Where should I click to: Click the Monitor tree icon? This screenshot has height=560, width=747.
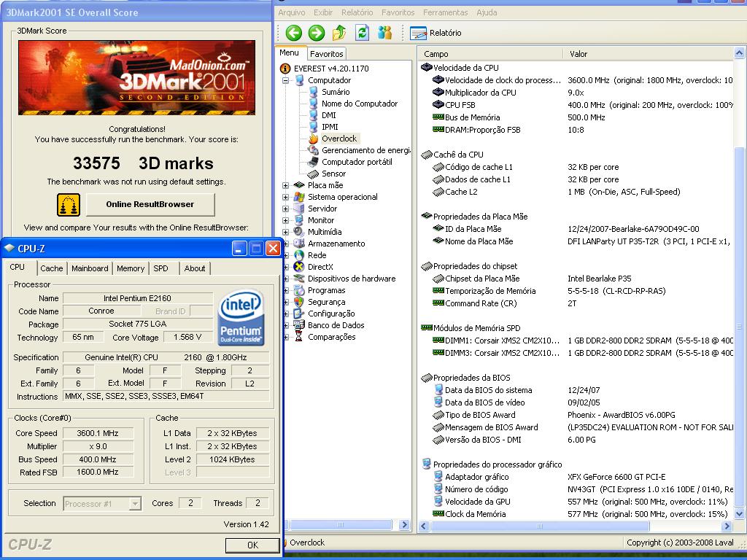point(299,220)
